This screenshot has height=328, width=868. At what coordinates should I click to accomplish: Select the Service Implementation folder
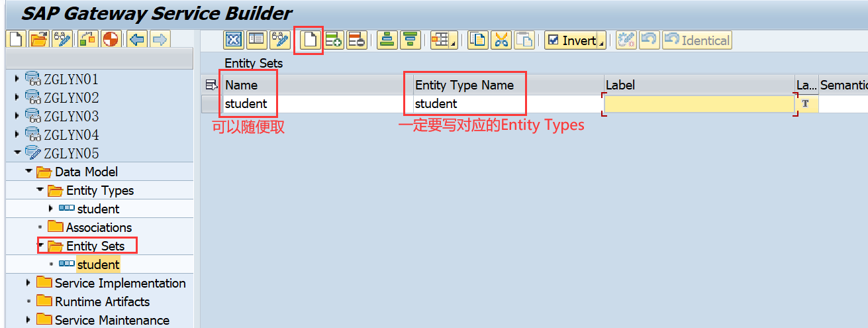click(x=120, y=283)
